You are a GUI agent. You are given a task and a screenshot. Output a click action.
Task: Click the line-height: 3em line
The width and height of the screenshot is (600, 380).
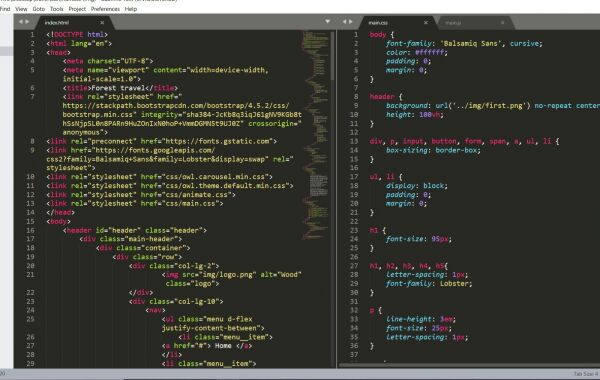pos(421,319)
